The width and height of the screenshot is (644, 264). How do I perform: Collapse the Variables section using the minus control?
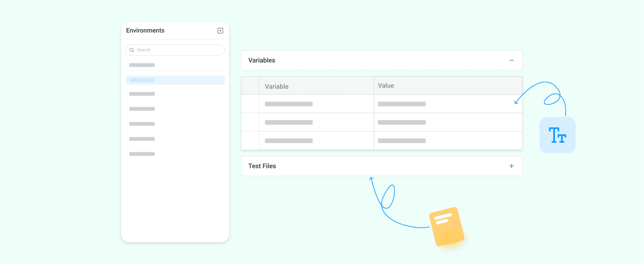tap(512, 60)
